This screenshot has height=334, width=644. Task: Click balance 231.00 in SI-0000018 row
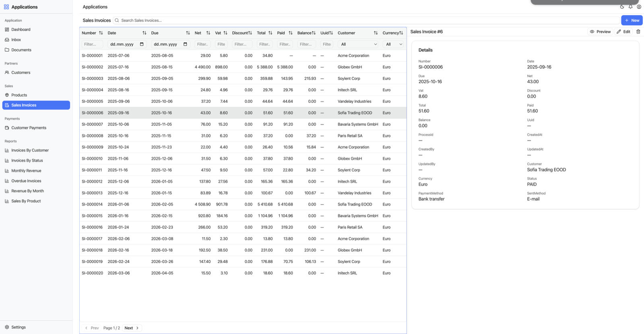tap(310, 250)
